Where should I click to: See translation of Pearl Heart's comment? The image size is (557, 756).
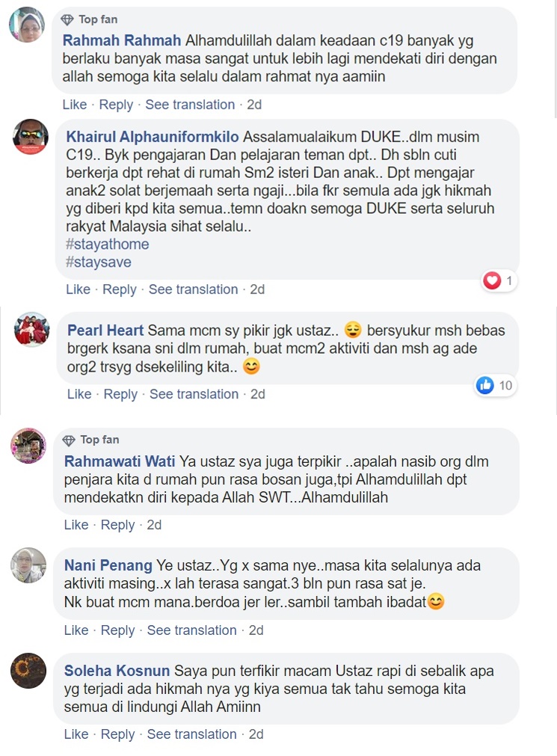(x=194, y=394)
